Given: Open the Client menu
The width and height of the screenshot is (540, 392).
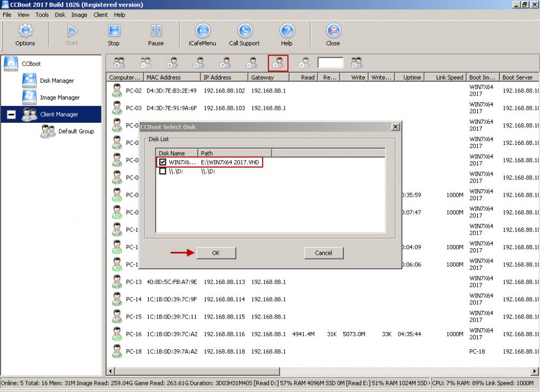Looking at the screenshot, I should [101, 15].
